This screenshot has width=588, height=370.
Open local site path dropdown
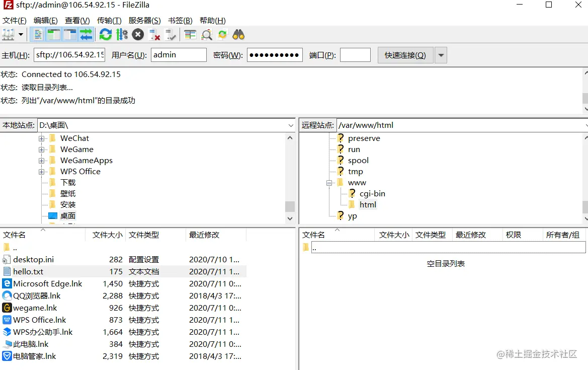tap(291, 125)
